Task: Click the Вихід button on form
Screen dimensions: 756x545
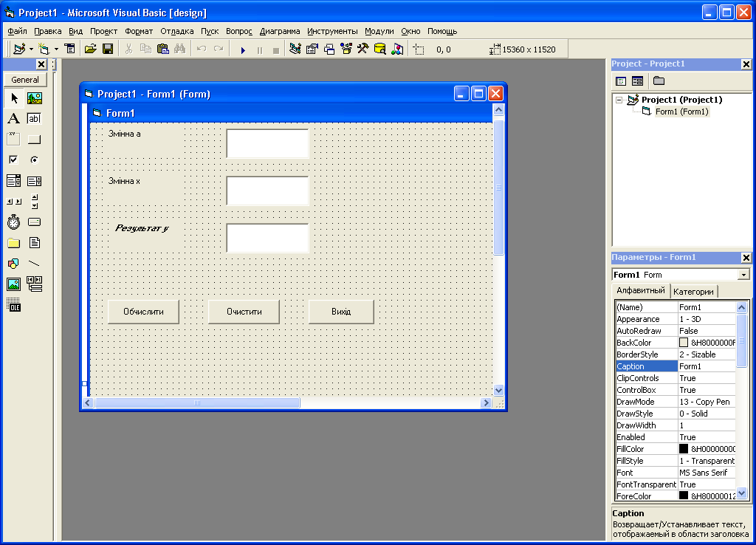Action: pos(341,312)
